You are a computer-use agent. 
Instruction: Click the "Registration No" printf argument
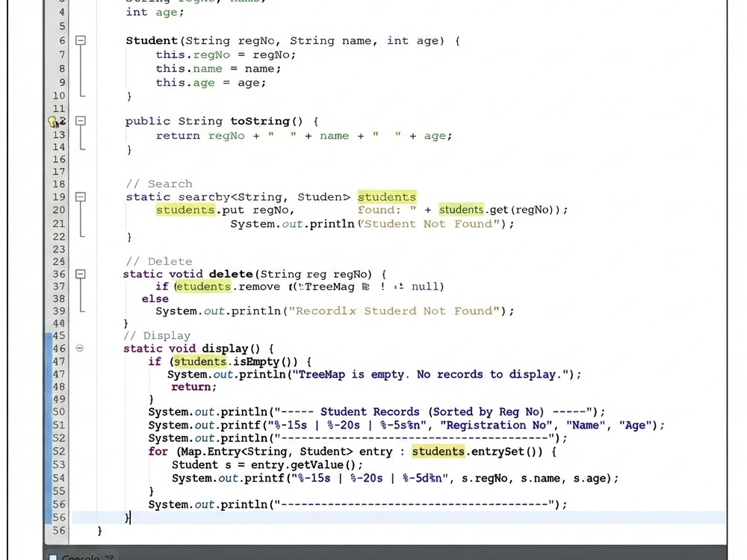tap(496, 425)
